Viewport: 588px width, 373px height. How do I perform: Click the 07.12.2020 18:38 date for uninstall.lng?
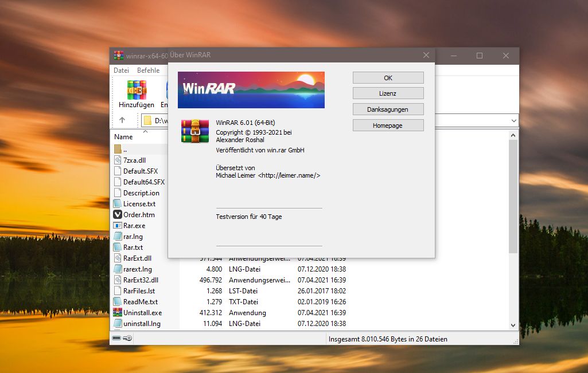pyautogui.click(x=322, y=323)
